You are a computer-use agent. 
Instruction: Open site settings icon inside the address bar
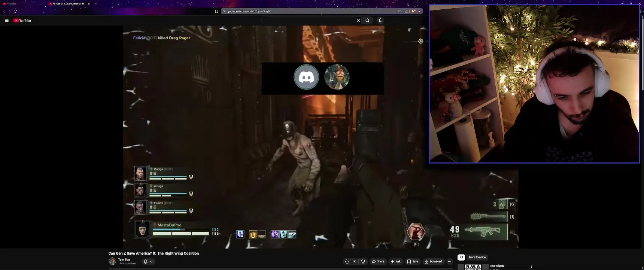click(224, 11)
